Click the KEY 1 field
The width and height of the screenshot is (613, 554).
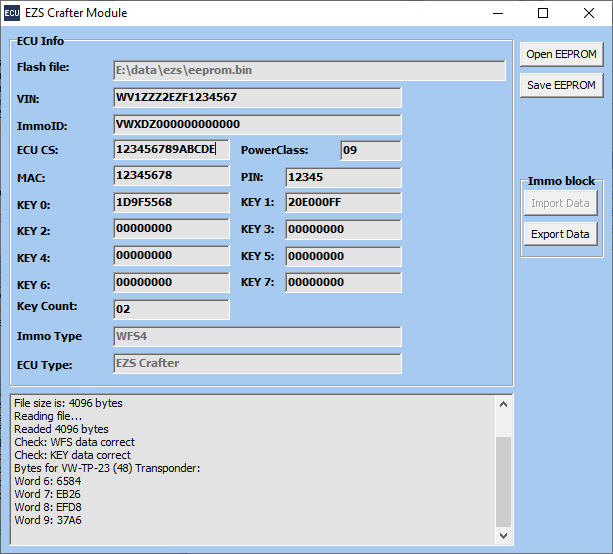tap(343, 203)
